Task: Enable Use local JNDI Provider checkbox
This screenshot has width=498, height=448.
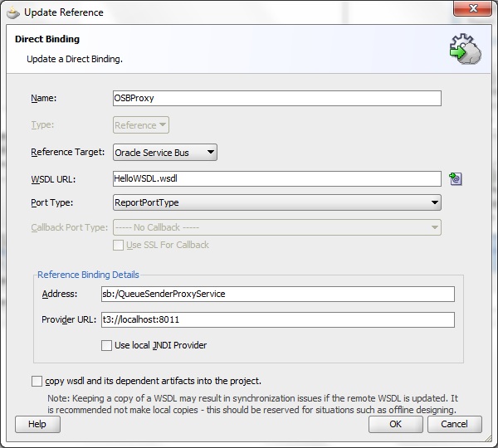Action: (x=106, y=345)
